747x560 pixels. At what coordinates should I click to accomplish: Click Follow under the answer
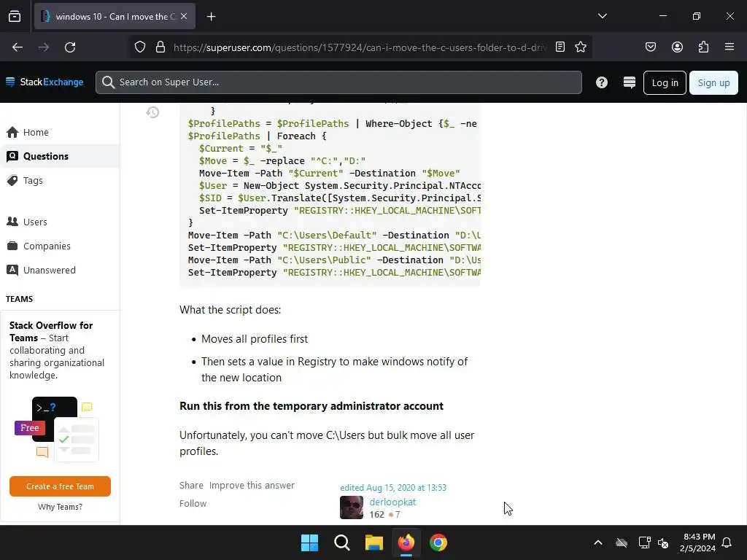(x=193, y=503)
